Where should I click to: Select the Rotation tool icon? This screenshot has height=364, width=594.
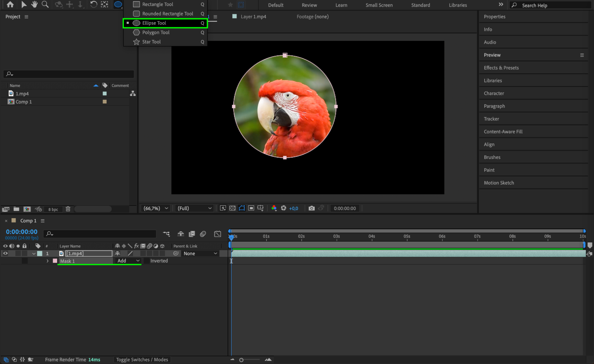click(x=93, y=4)
